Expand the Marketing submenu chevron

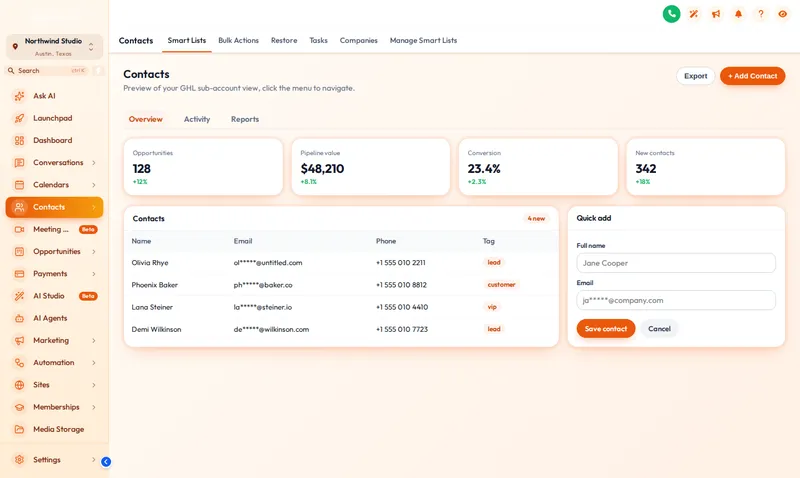[x=94, y=340]
